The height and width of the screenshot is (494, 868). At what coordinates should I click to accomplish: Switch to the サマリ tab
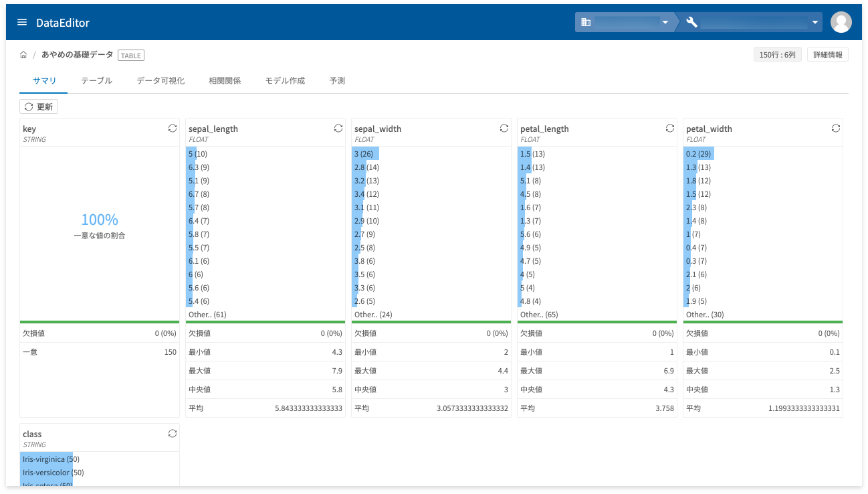pos(45,80)
